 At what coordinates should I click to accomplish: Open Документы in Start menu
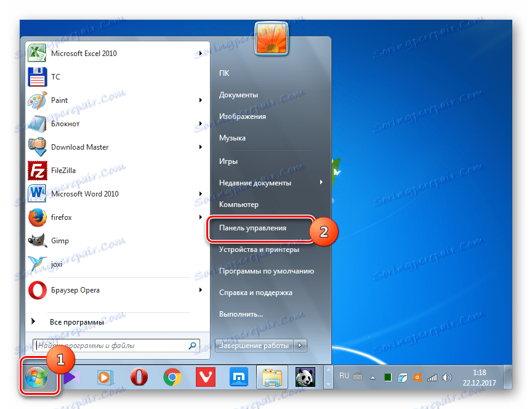238,95
